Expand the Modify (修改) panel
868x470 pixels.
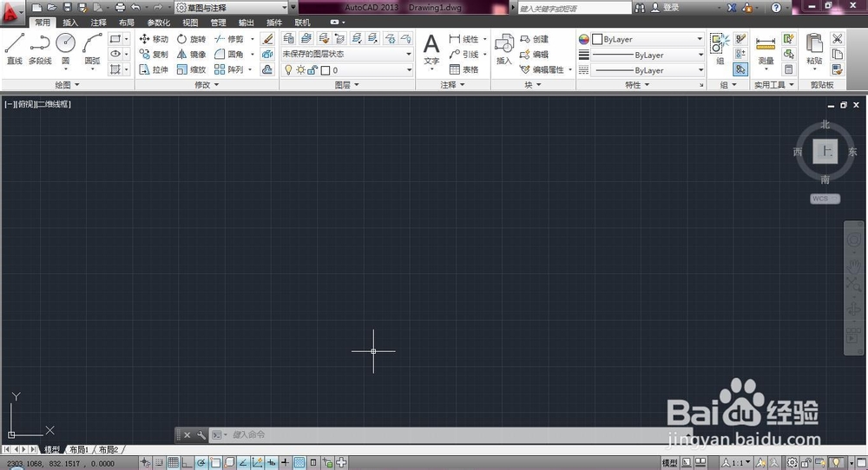click(x=207, y=85)
